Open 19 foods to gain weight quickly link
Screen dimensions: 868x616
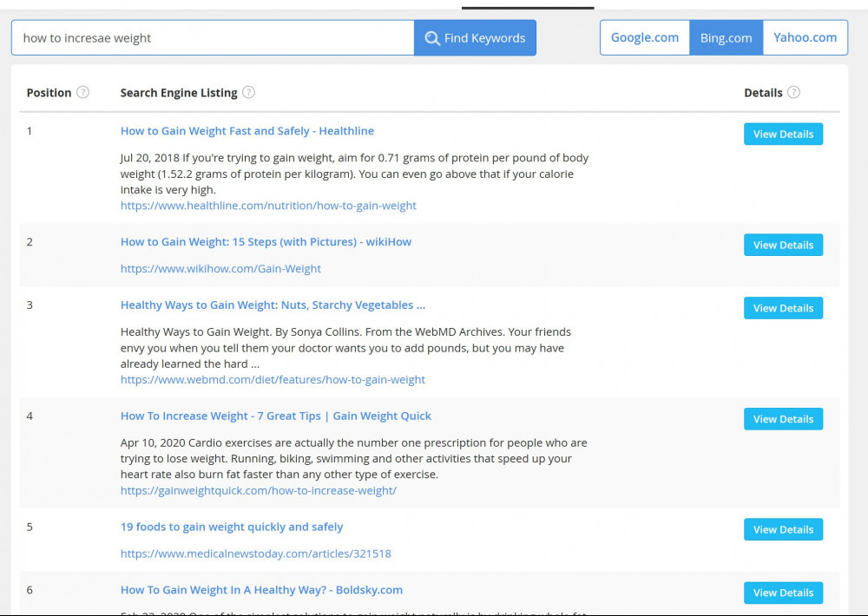(232, 527)
